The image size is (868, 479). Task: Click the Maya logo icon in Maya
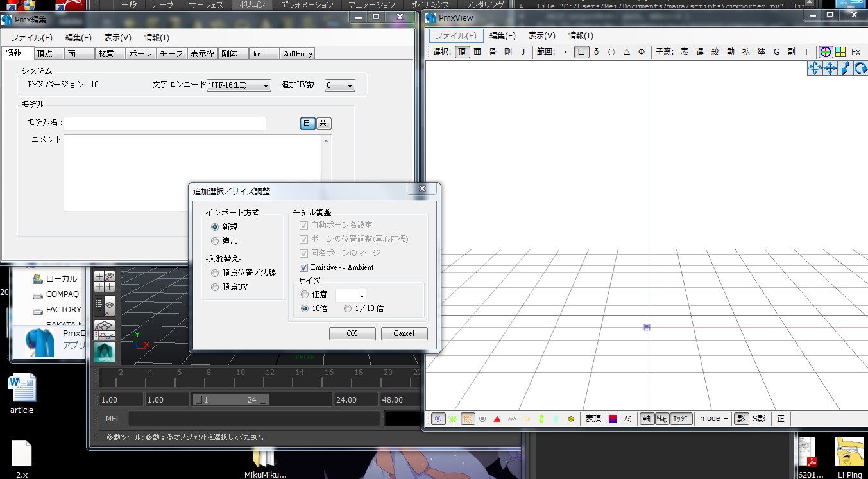[105, 352]
